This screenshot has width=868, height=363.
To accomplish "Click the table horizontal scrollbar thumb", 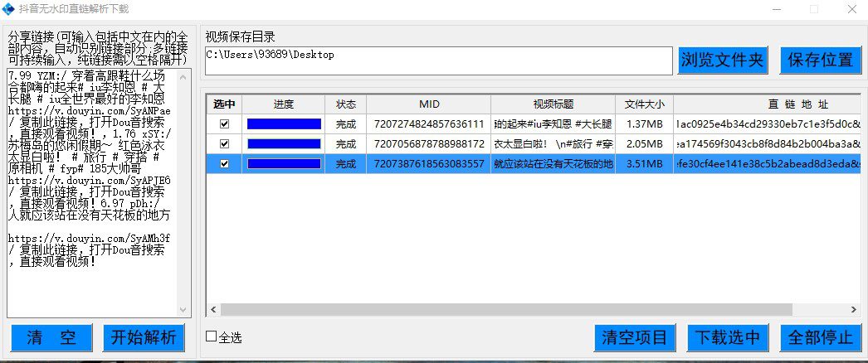I will point(506,310).
